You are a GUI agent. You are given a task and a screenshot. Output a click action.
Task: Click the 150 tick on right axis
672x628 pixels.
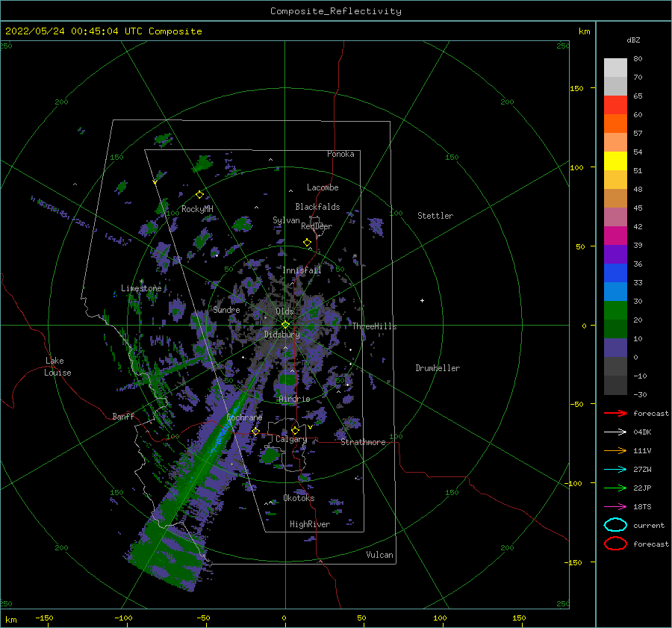point(576,88)
